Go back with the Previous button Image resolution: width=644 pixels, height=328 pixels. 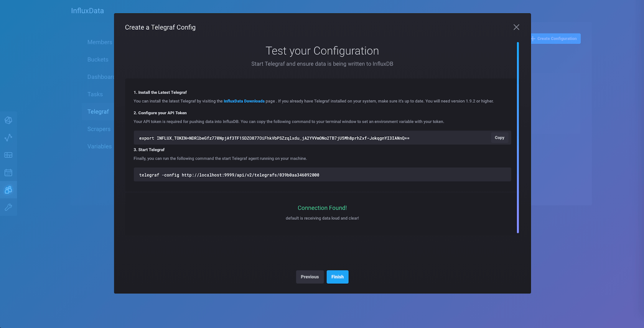pos(310,277)
